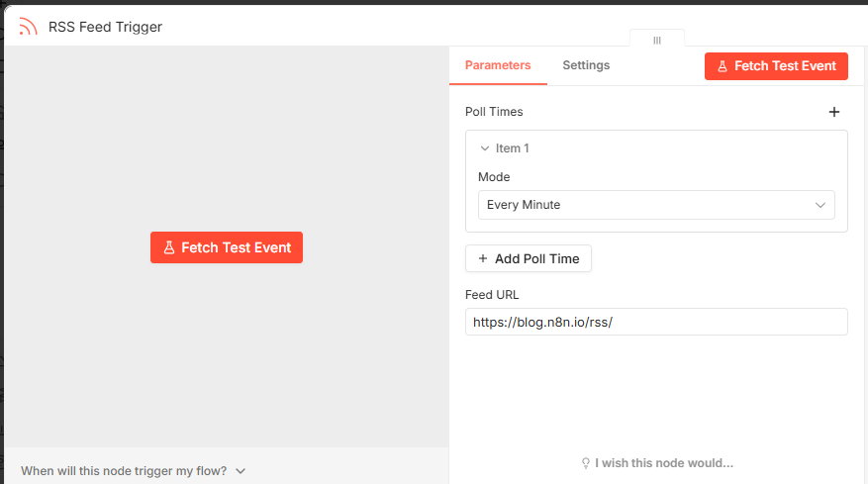The image size is (868, 484).
Task: Click the Mode label
Action: click(494, 177)
